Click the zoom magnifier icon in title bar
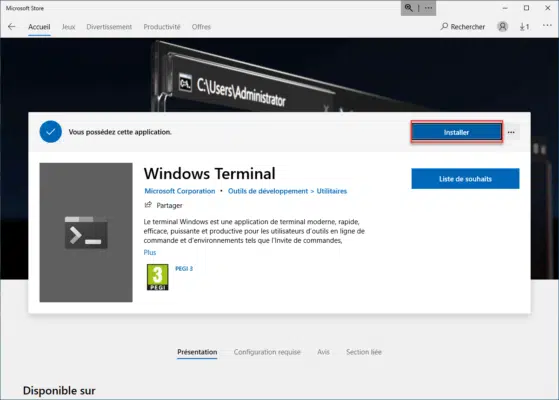The width and height of the screenshot is (559, 400). click(409, 8)
